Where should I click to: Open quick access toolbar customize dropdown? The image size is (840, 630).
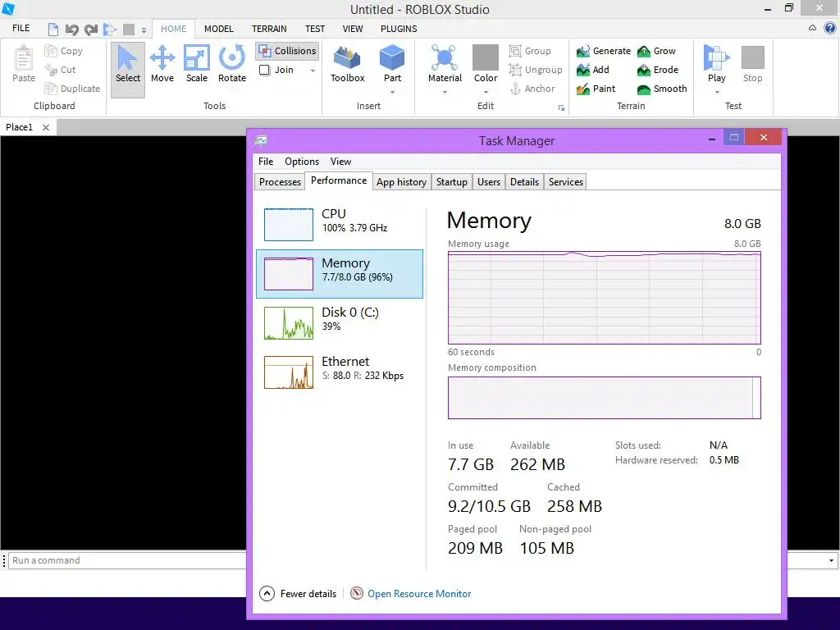[144, 30]
